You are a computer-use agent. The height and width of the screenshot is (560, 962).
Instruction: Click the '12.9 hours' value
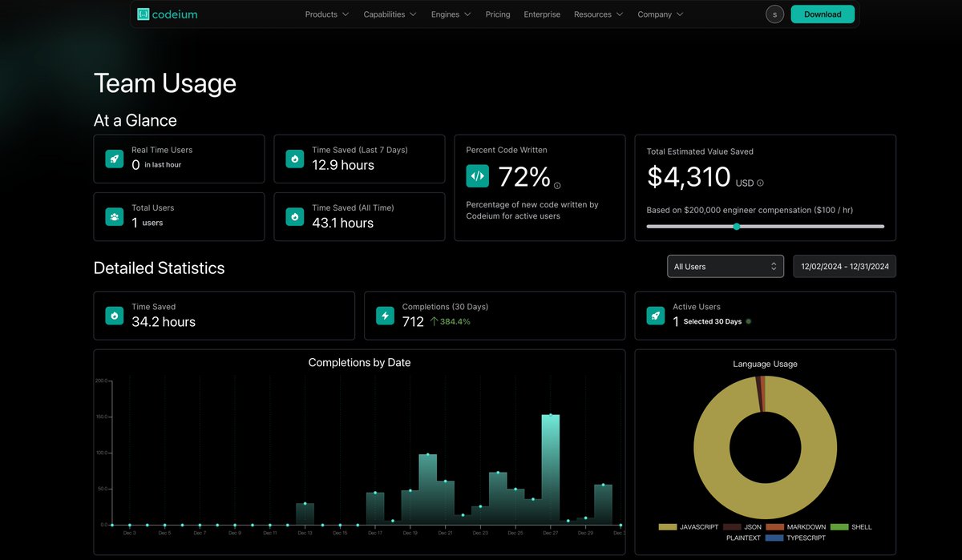tap(343, 165)
